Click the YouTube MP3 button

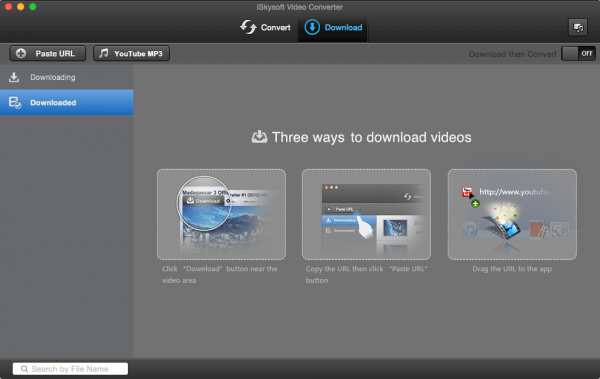click(131, 54)
